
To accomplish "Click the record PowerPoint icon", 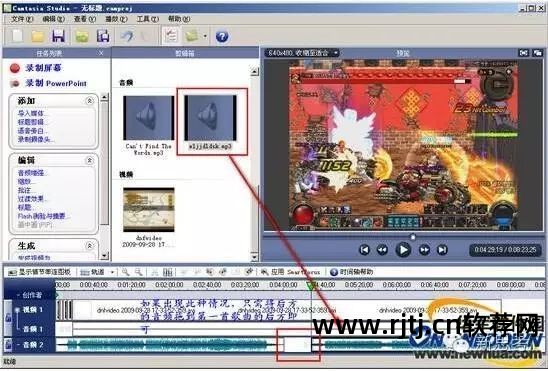I will coord(15,83).
